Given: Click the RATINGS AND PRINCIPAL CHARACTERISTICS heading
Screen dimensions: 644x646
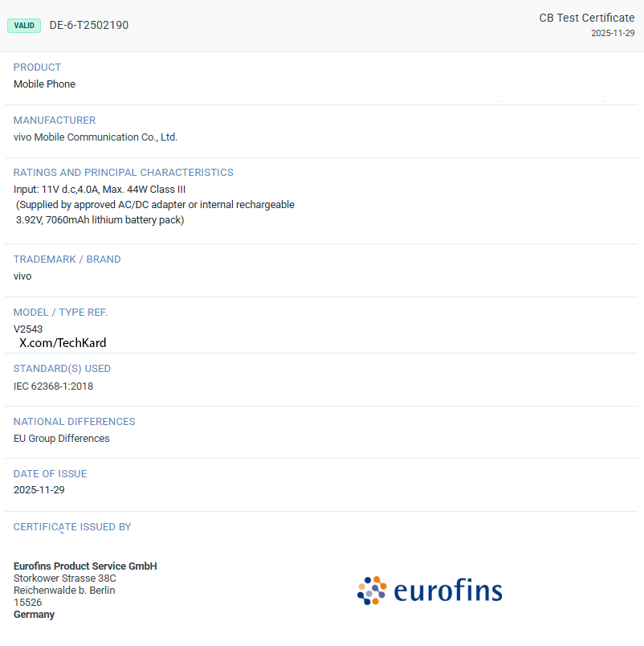Looking at the screenshot, I should (x=124, y=173).
